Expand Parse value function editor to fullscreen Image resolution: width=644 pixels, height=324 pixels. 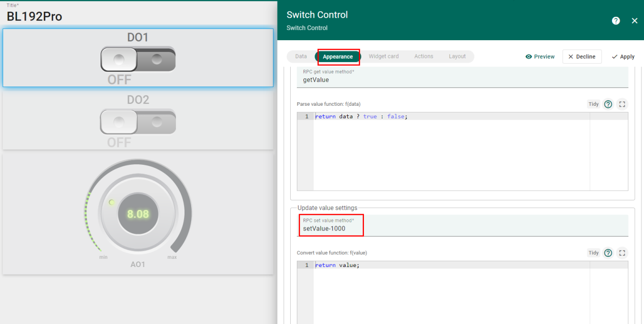(x=622, y=104)
